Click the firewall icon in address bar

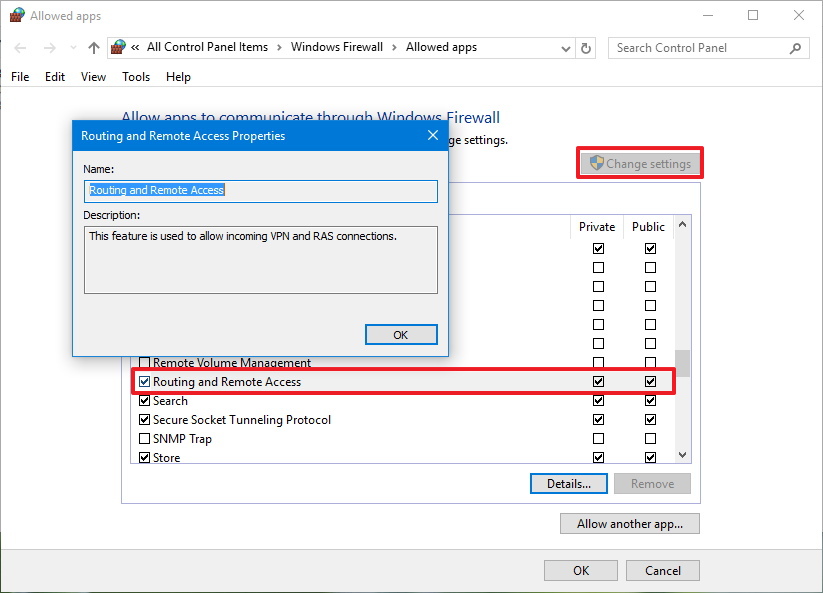pyautogui.click(x=118, y=47)
